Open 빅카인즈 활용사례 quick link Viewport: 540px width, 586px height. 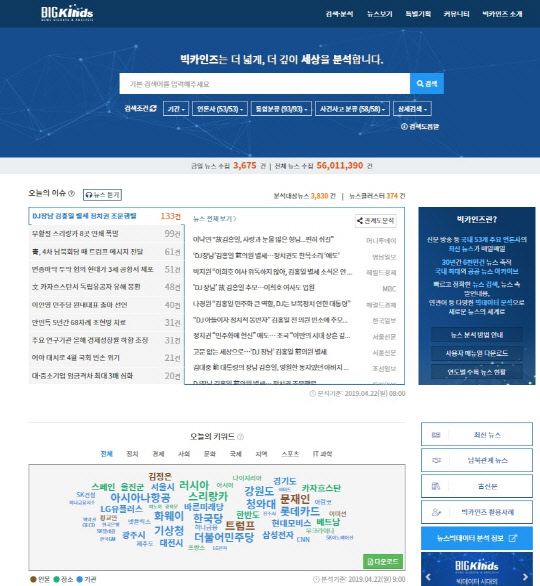click(476, 512)
